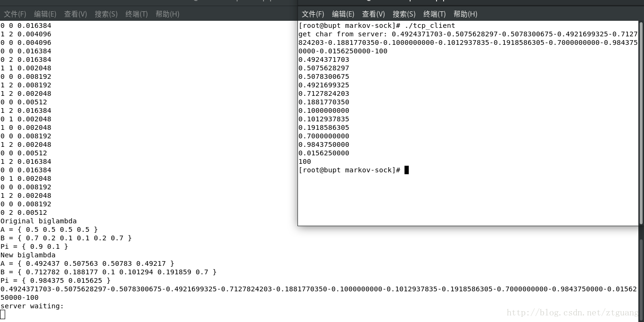The height and width of the screenshot is (322, 644).
Task: Click the standalone '0.4924371703' line in client window
Action: point(324,59)
